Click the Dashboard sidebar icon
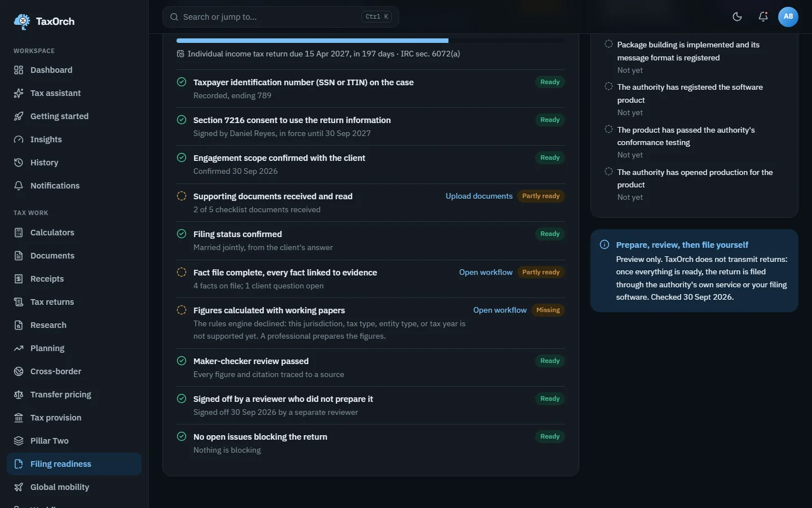The height and width of the screenshot is (508, 812). (x=19, y=70)
